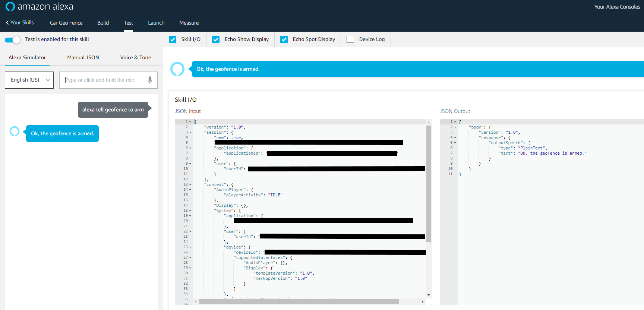Collapse the "supportedInterfaces" block at line 27
This screenshot has width=644, height=310.
(x=190, y=257)
